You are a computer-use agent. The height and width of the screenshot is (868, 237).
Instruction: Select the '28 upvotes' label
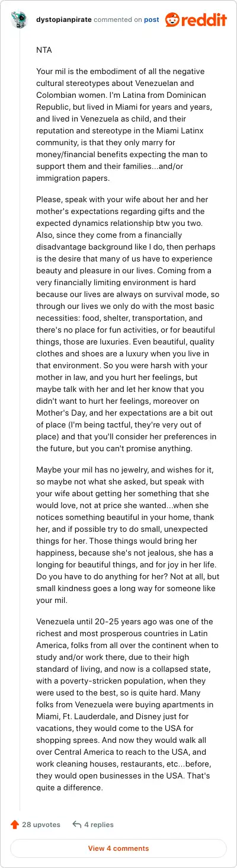pos(41,824)
